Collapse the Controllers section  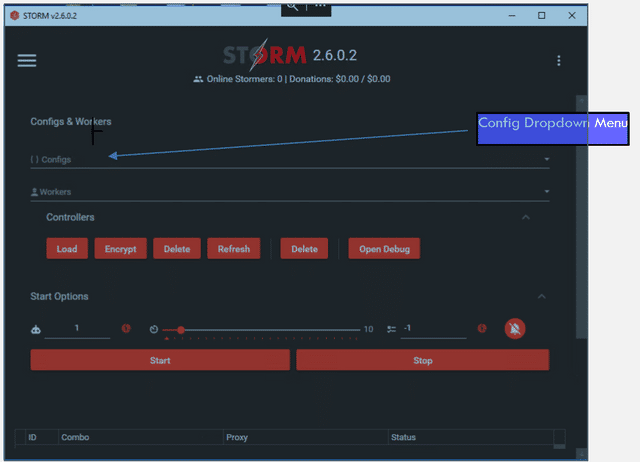coord(526,217)
